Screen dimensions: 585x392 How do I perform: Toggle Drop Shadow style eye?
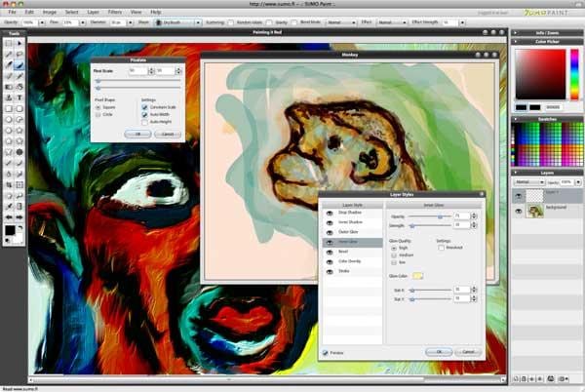coord(330,213)
